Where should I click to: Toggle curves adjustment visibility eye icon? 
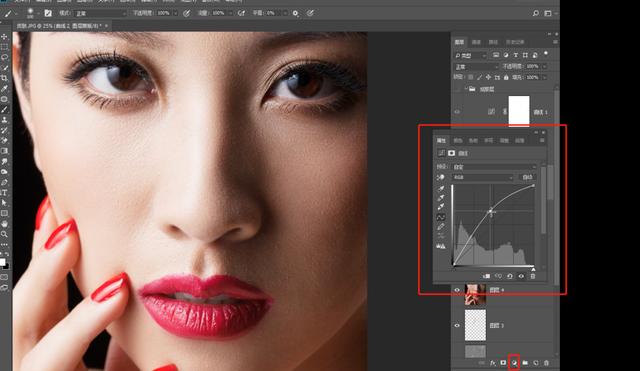click(x=521, y=276)
